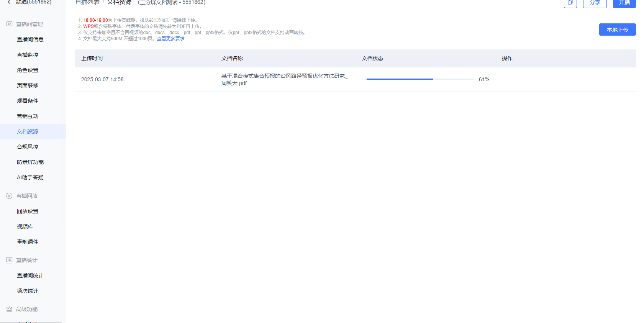Click the 直播回放 section header

coord(27,196)
